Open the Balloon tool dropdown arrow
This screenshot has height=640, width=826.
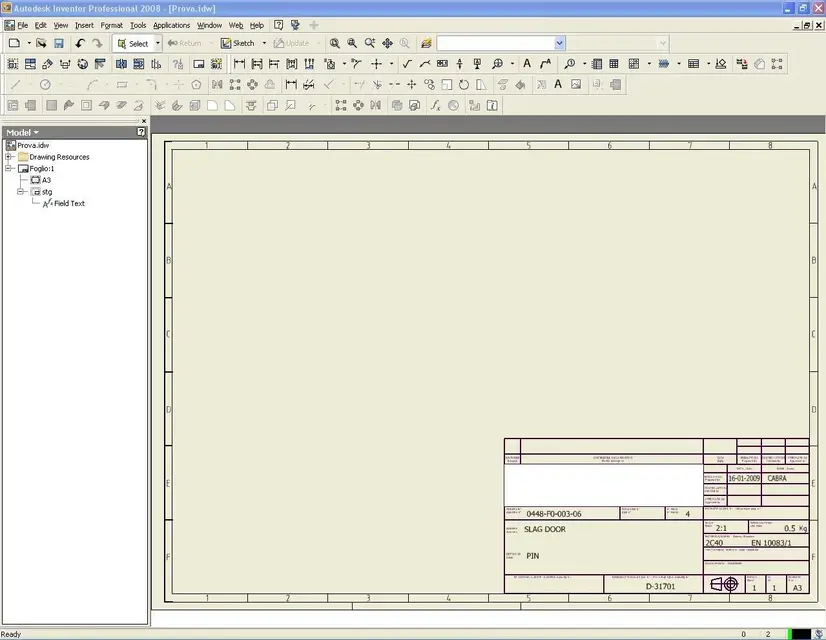click(584, 64)
